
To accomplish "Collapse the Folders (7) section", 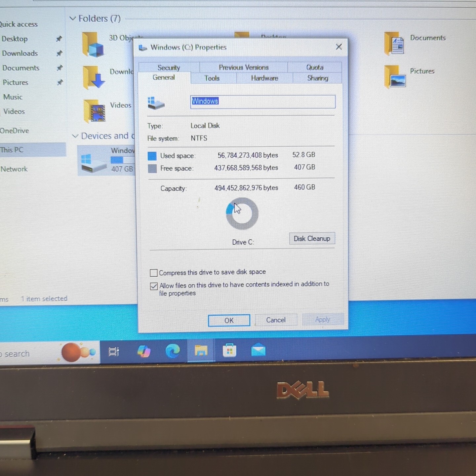I will coord(73,19).
